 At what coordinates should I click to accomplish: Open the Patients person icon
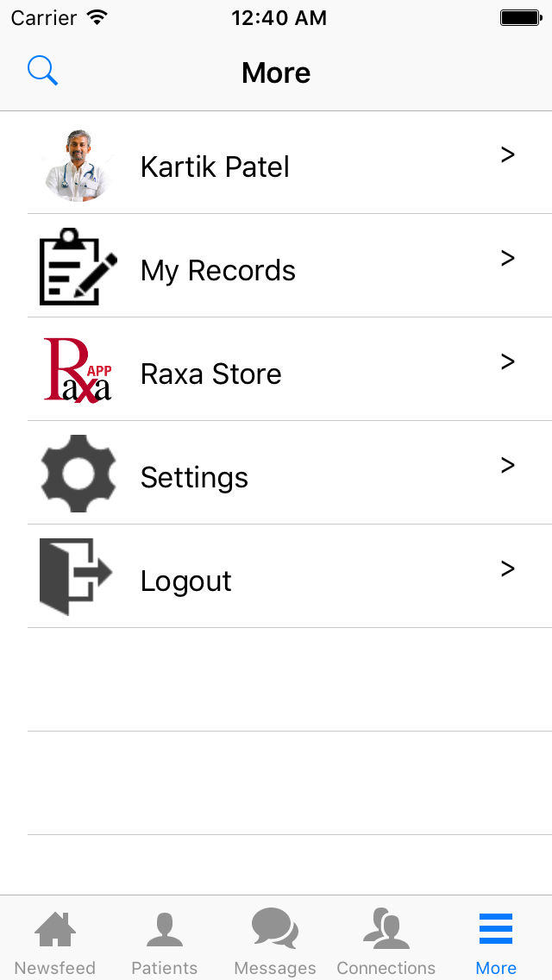pyautogui.click(x=165, y=931)
